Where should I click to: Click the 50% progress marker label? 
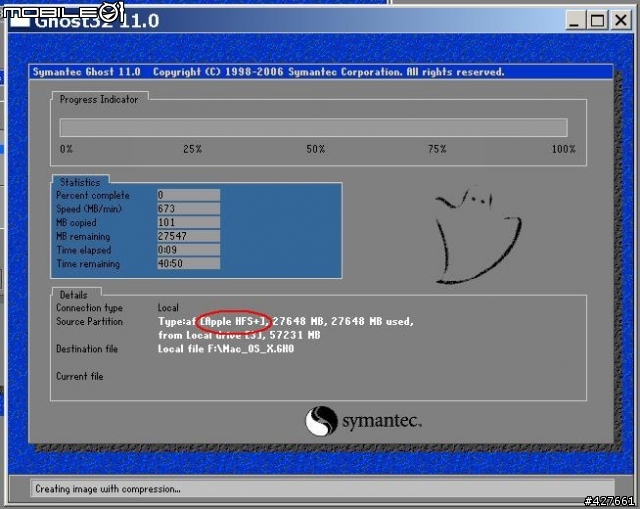pyautogui.click(x=316, y=149)
